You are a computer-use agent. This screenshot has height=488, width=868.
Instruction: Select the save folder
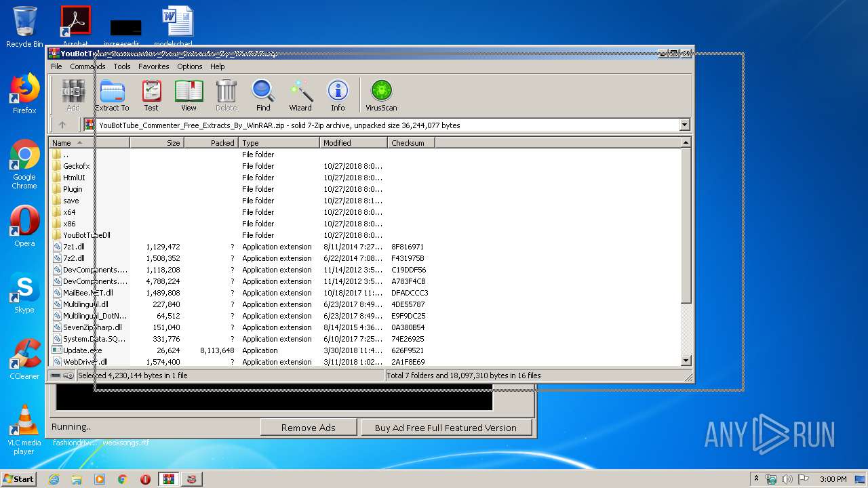pyautogui.click(x=71, y=201)
